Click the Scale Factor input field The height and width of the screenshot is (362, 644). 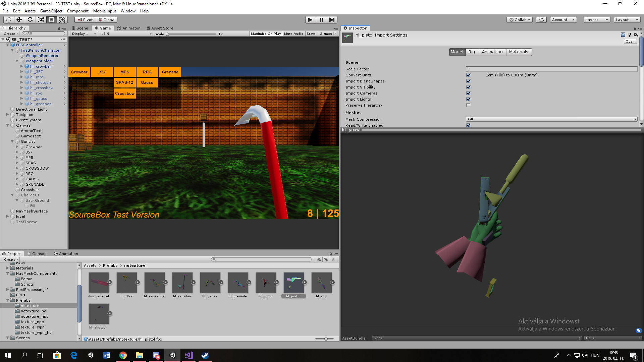tap(551, 69)
